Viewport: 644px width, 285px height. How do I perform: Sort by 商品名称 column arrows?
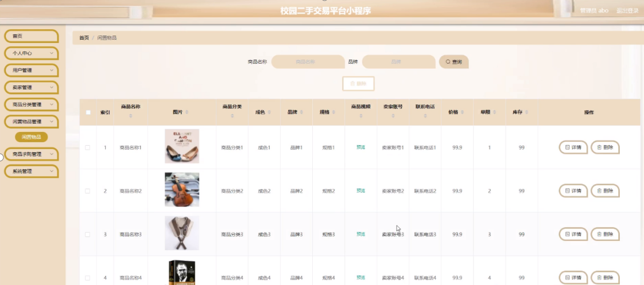tap(131, 116)
